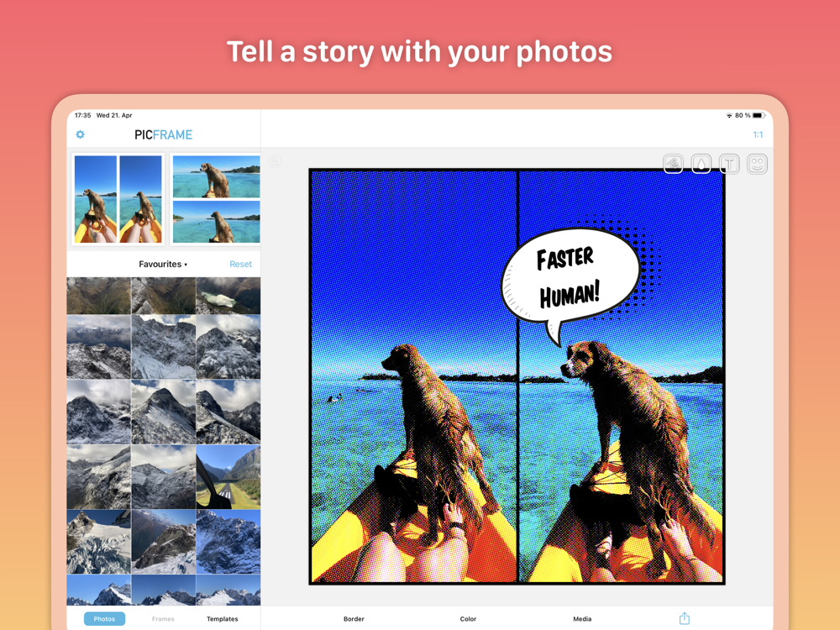Image resolution: width=840 pixels, height=630 pixels.
Task: Open the Media options
Action: pos(582,619)
